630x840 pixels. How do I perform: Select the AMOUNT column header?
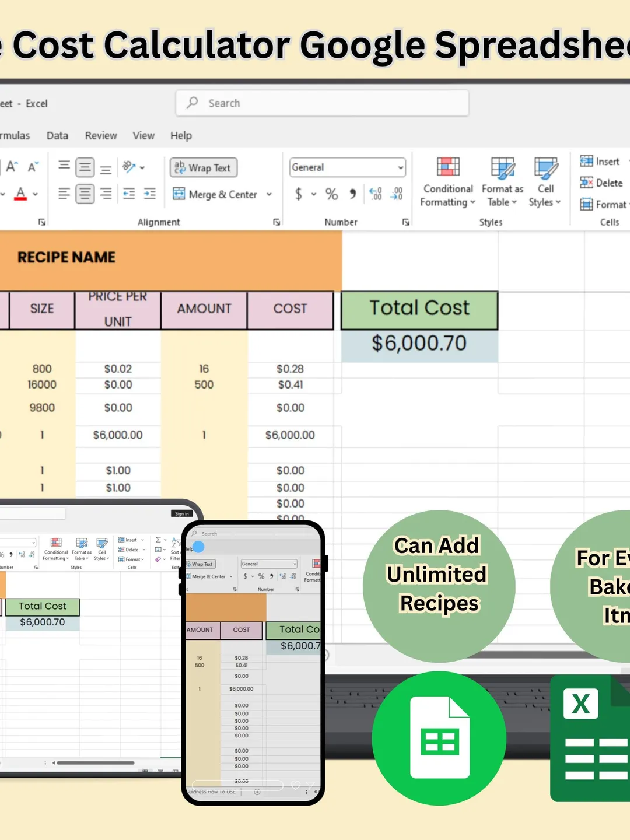coord(204,309)
